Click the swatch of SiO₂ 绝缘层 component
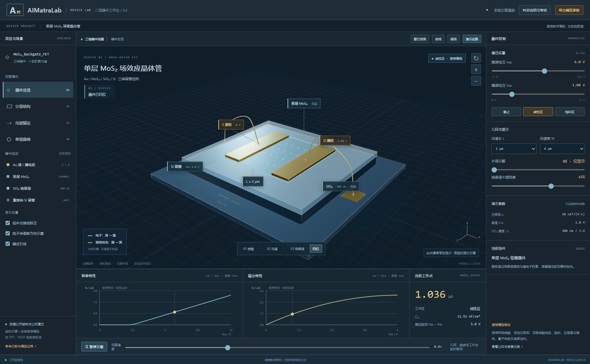The width and height of the screenshot is (590, 364). pos(8,189)
